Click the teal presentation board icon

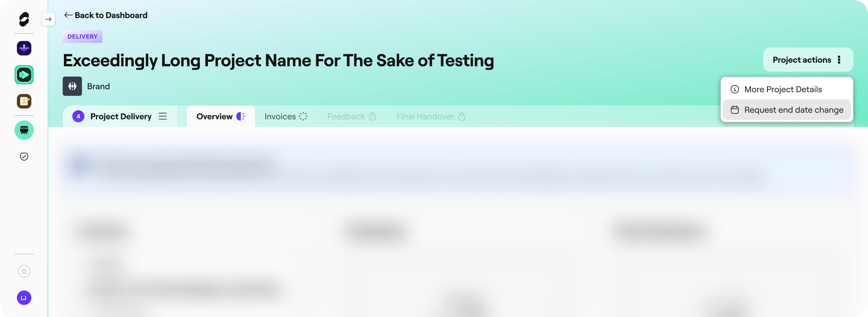(24, 130)
